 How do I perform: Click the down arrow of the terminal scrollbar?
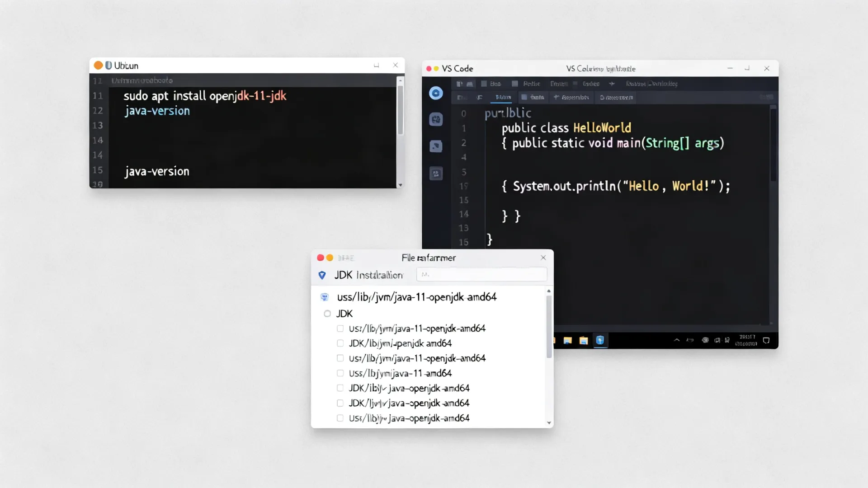[400, 185]
